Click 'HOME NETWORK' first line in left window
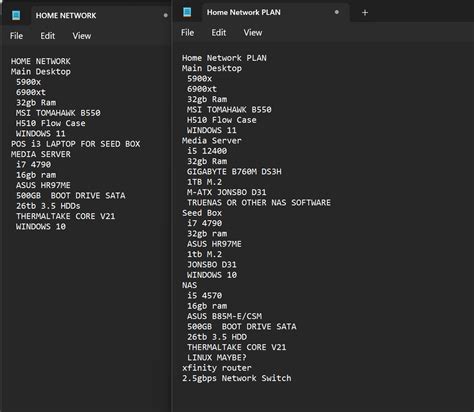Image resolution: width=474 pixels, height=412 pixels. coord(41,61)
